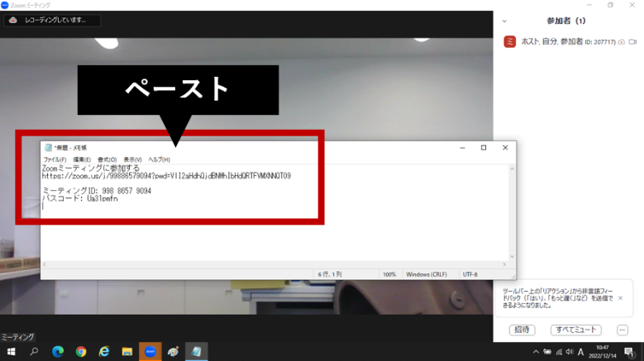This screenshot has height=361, width=644.
Task: Click the Zoom title bar logo icon
Action: (5, 5)
